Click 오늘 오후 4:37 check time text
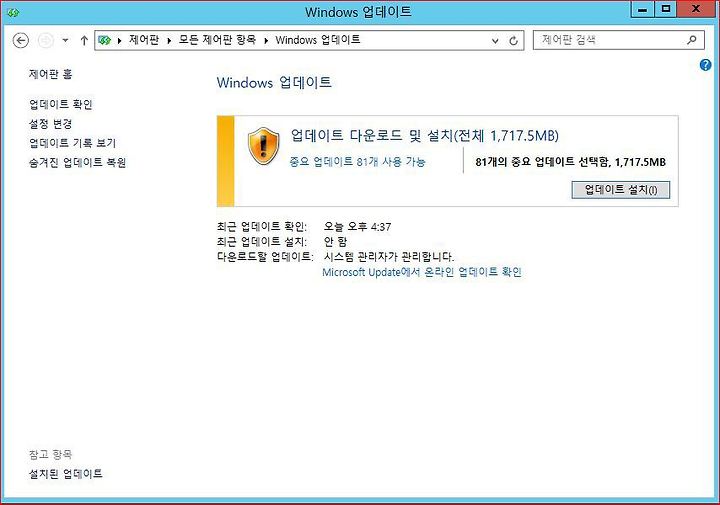Screen dimensions: 720x505 358,226
